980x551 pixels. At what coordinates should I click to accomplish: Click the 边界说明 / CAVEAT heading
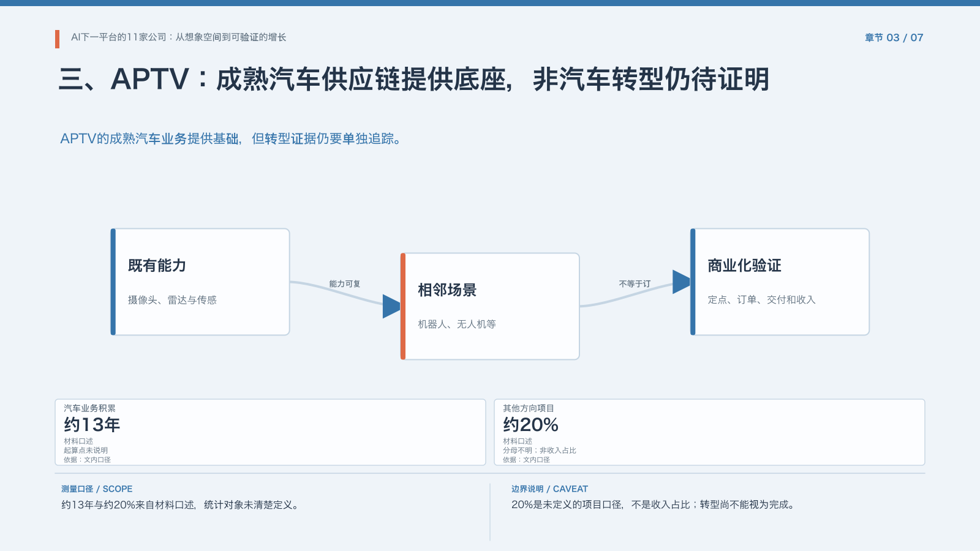(x=549, y=489)
